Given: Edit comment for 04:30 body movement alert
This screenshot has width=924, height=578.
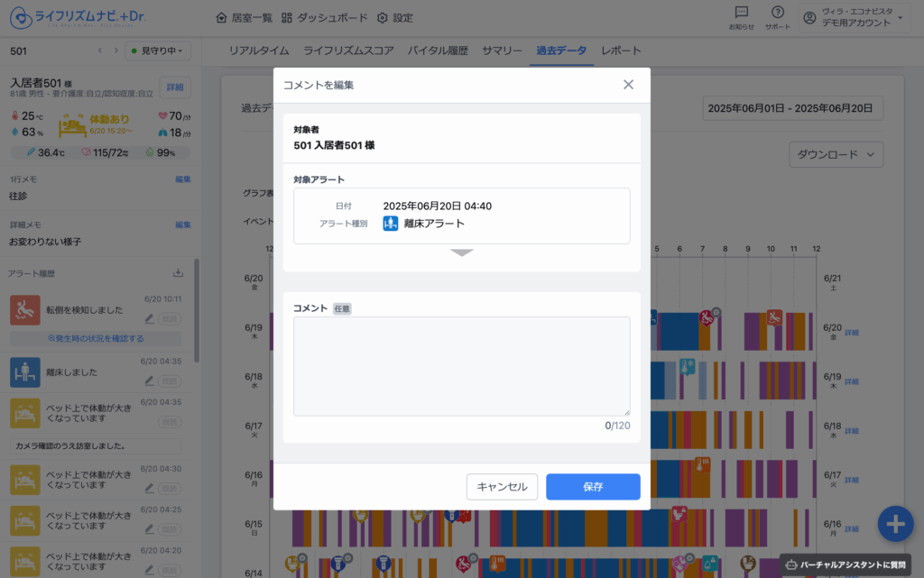Looking at the screenshot, I should click(150, 488).
